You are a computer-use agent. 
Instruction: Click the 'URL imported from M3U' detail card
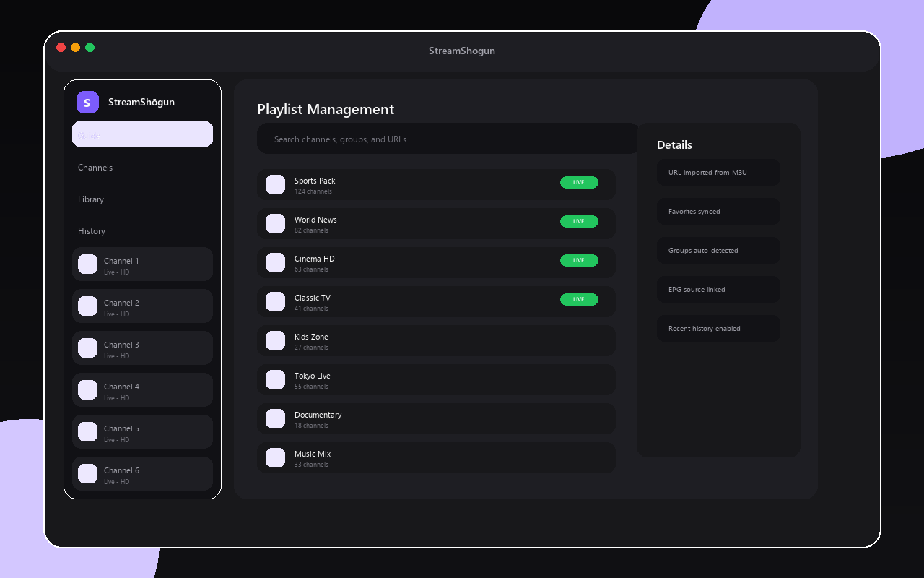point(718,173)
